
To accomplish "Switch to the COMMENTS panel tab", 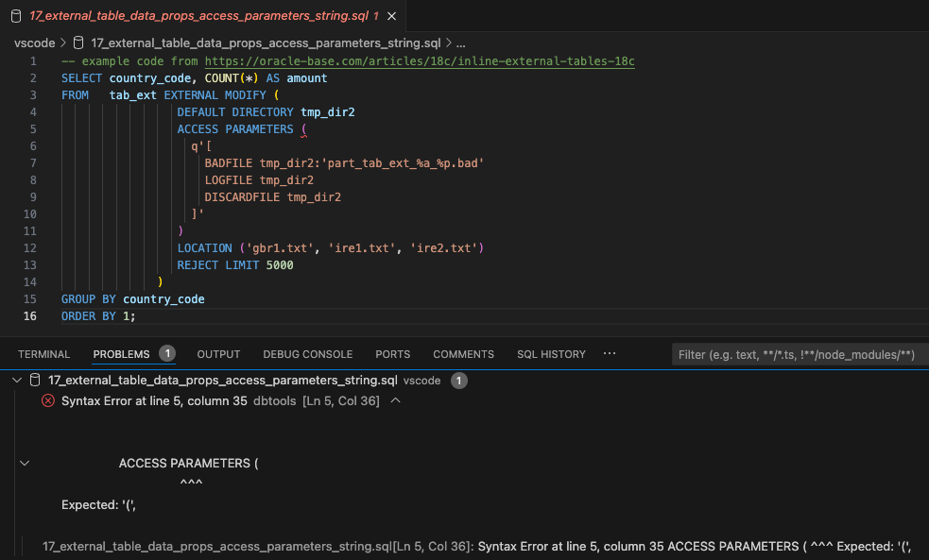I will (463, 354).
